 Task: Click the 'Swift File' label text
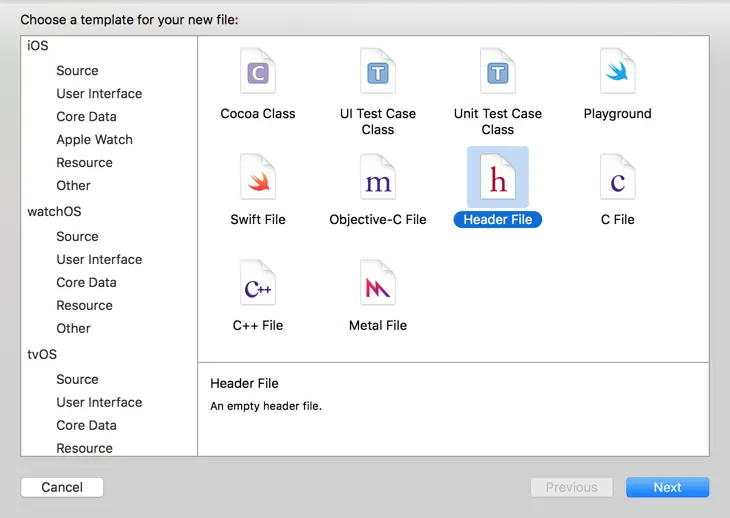pyautogui.click(x=258, y=219)
